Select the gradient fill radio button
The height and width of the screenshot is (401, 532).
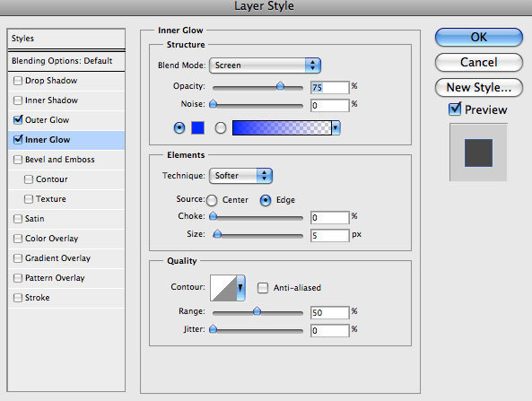(221, 128)
